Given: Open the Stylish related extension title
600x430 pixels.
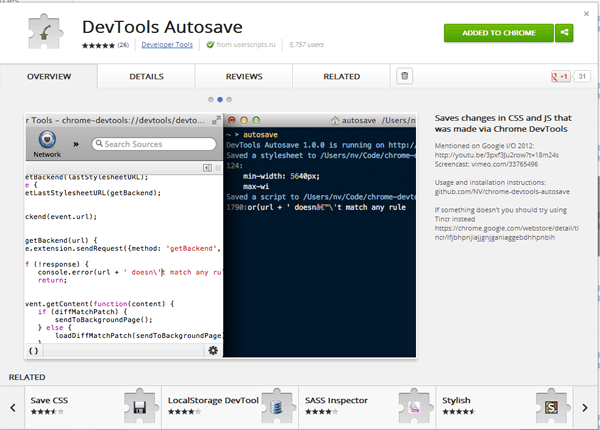Looking at the screenshot, I should (456, 400).
